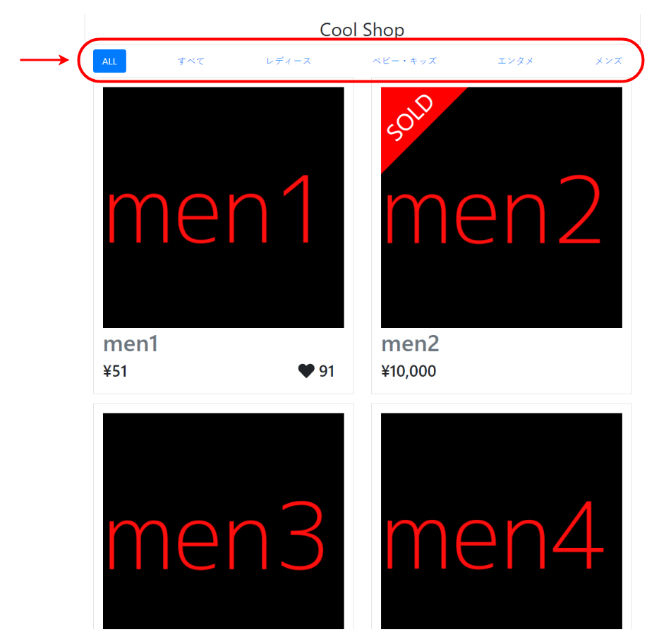This screenshot has width=659, height=644.
Task: Select the メンズ category tab
Action: 609,61
